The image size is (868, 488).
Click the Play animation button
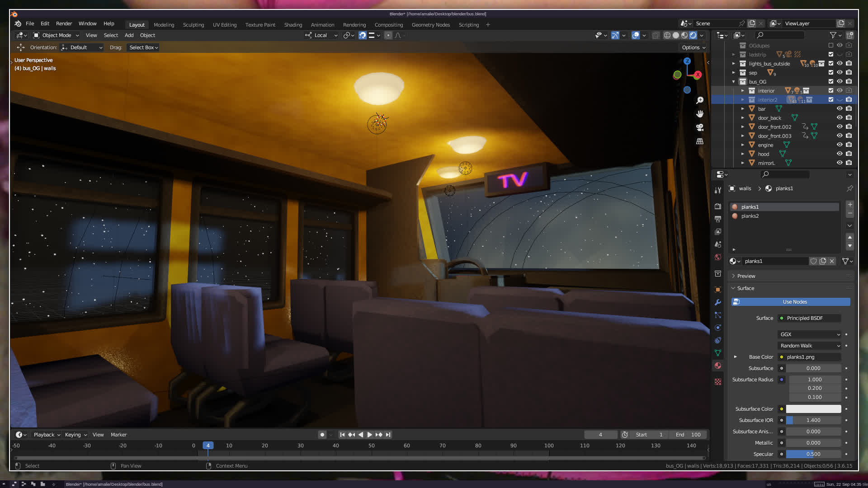click(x=369, y=435)
